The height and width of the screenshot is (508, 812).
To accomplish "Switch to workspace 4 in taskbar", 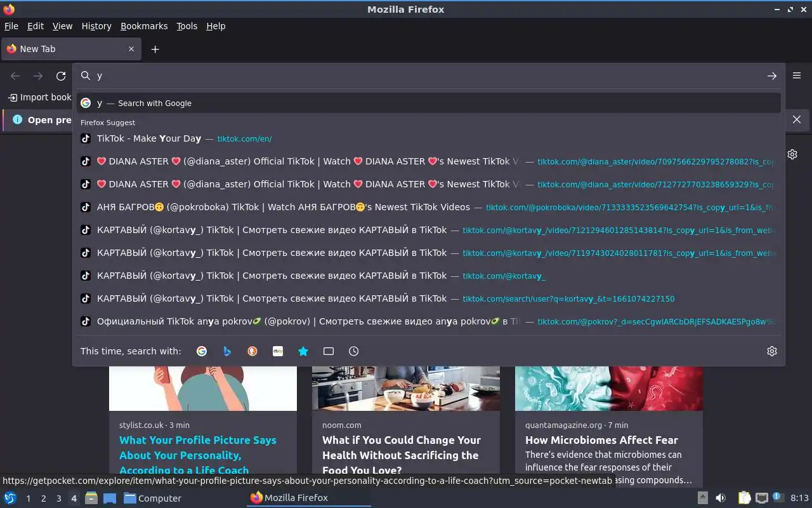I will pyautogui.click(x=74, y=498).
